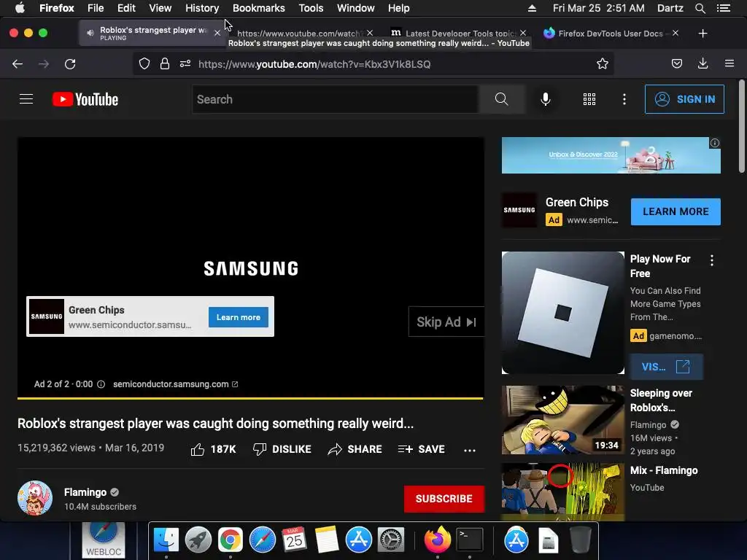Open the Firefox downloads panel
The image size is (747, 560).
pyautogui.click(x=703, y=64)
